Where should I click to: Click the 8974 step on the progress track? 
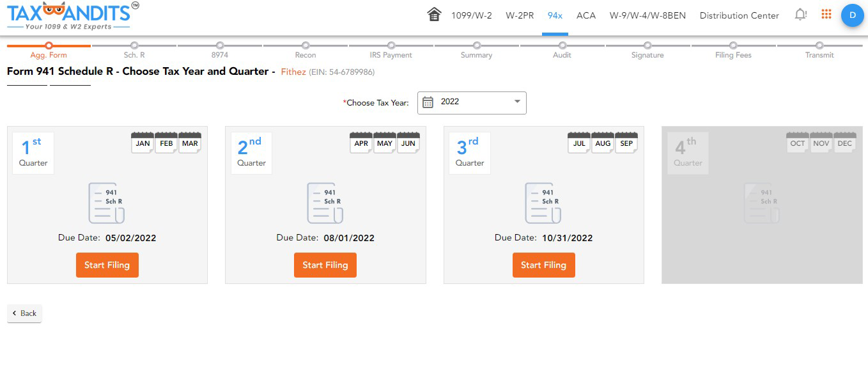[220, 46]
